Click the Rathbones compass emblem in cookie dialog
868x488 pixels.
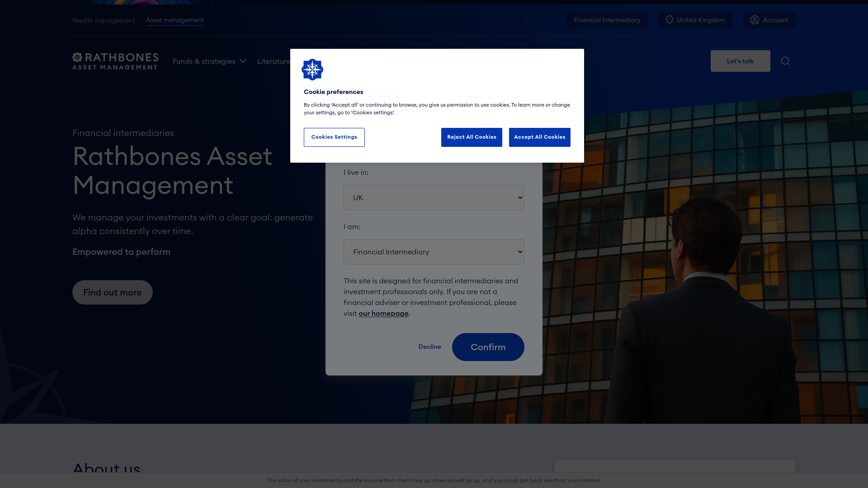pos(312,70)
